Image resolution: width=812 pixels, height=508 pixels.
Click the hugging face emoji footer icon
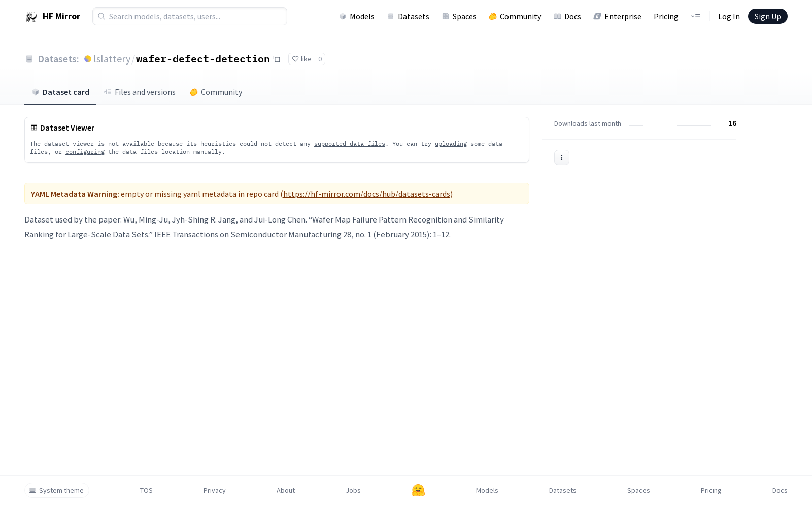coord(418,490)
